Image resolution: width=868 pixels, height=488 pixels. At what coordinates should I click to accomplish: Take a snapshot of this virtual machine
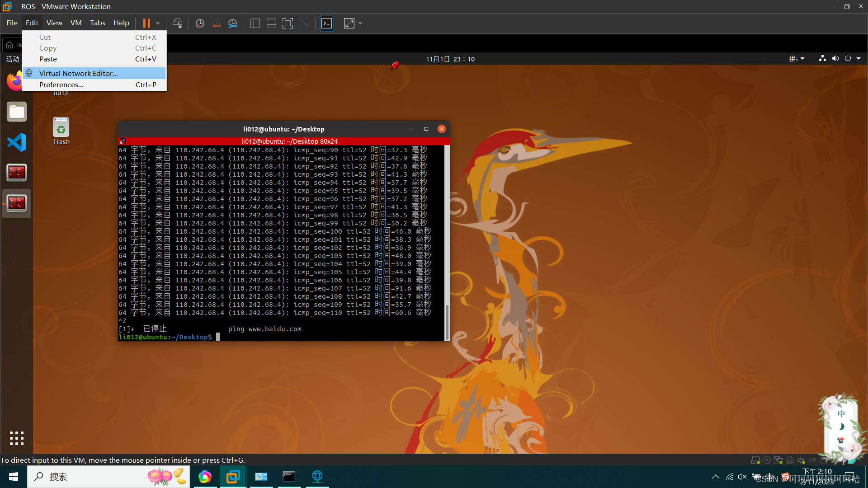200,23
